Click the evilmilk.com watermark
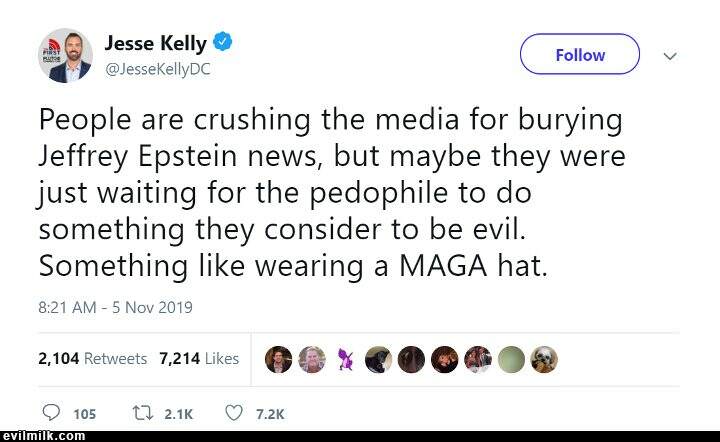The image size is (720, 442). click(40, 436)
